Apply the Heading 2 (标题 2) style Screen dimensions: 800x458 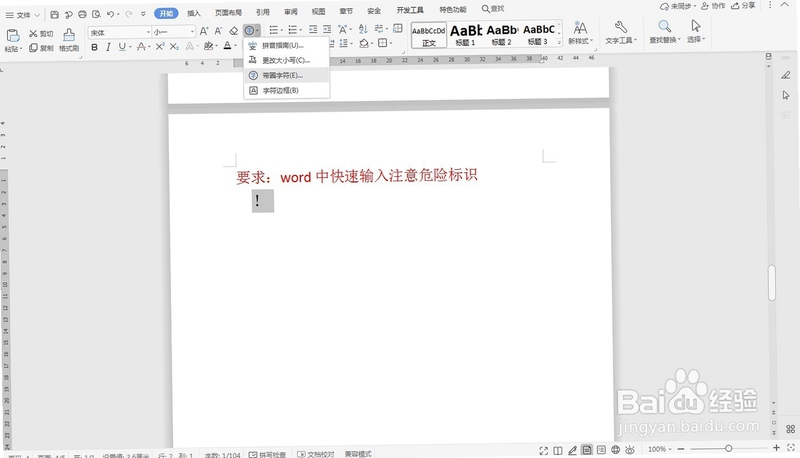point(502,34)
